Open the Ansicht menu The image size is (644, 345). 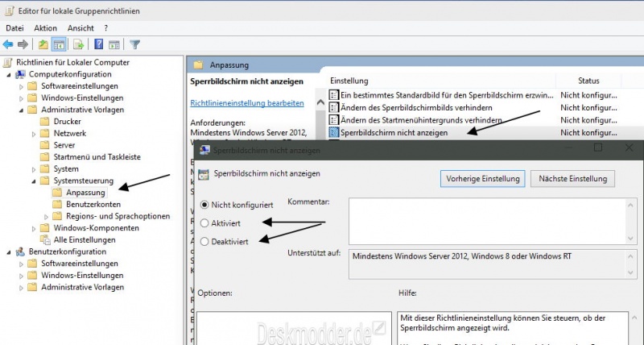point(80,27)
